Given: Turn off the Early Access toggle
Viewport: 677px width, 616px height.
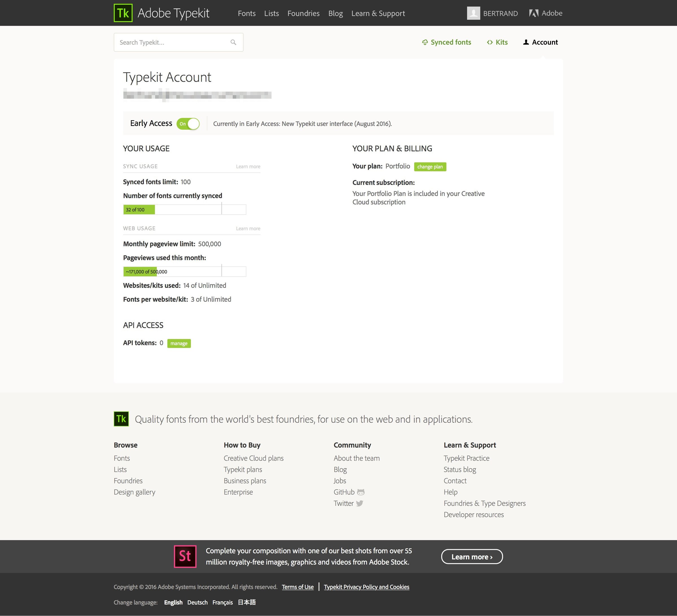Looking at the screenshot, I should tap(188, 123).
